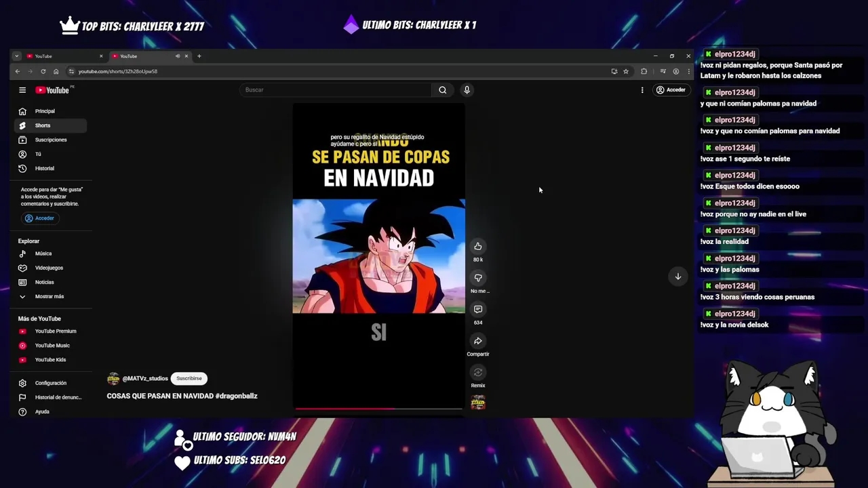This screenshot has height=488, width=868.
Task: Open the YouTube hamburger guide menu
Action: click(22, 89)
